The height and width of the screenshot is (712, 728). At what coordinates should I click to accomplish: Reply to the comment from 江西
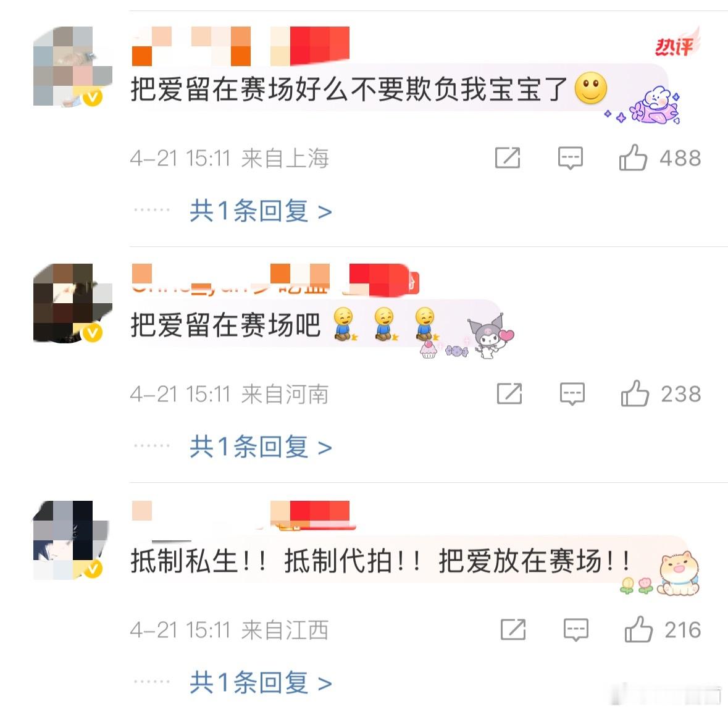tap(575, 630)
